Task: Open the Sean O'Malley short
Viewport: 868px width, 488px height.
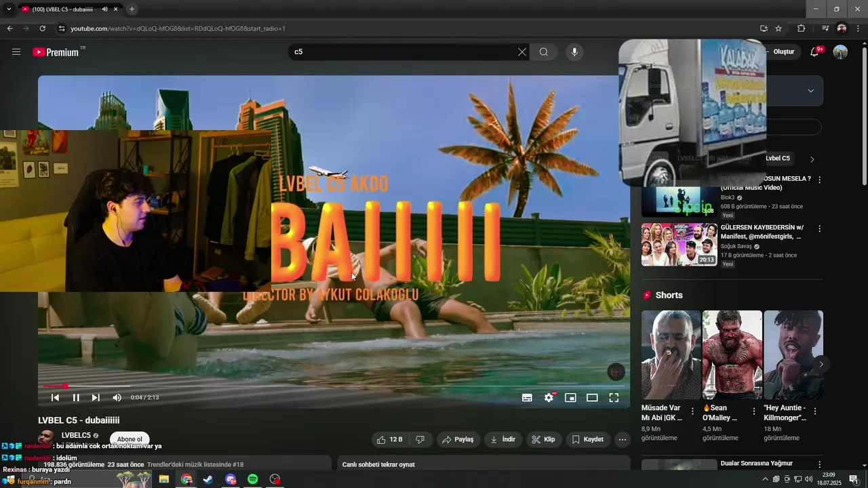Action: 732,354
